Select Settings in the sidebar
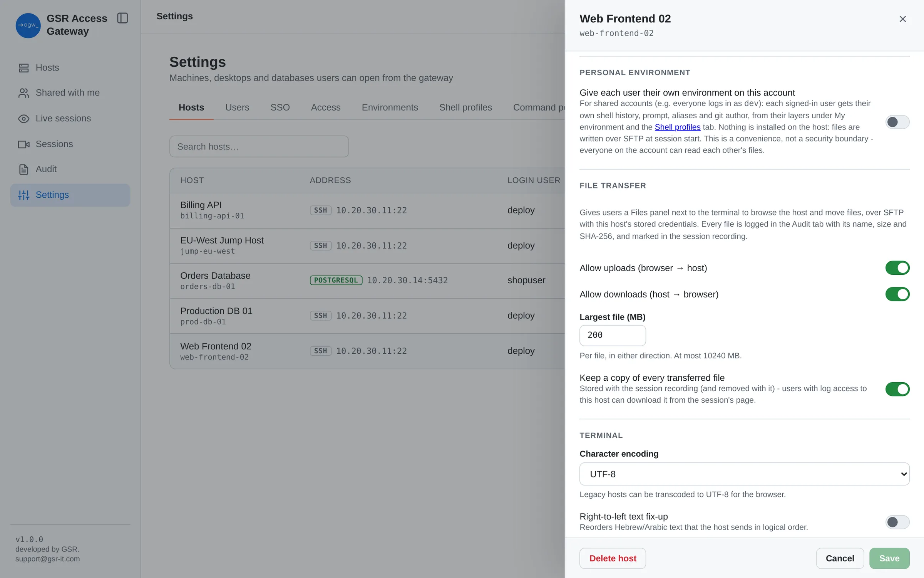 coord(70,195)
